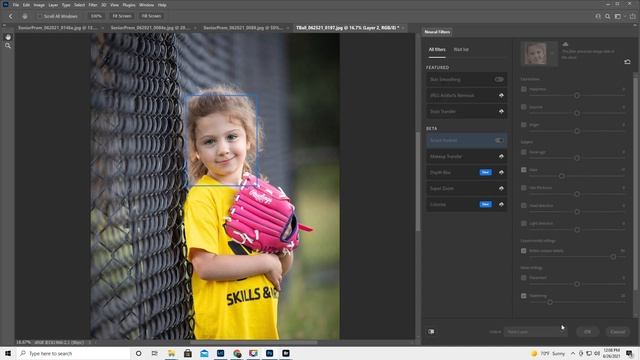This screenshot has height=360, width=640.
Task: Enable the Scroll All Windows checkbox
Action: coord(40,16)
